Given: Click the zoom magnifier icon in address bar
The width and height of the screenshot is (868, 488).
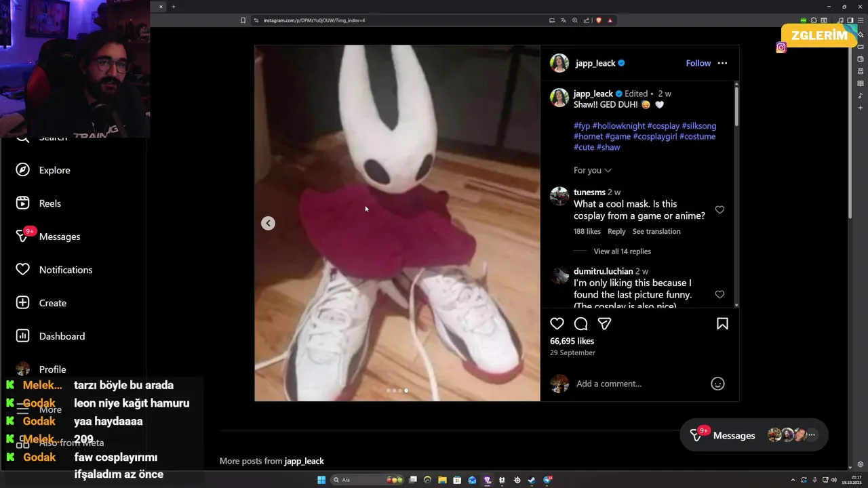Looking at the screenshot, I should (x=575, y=20).
